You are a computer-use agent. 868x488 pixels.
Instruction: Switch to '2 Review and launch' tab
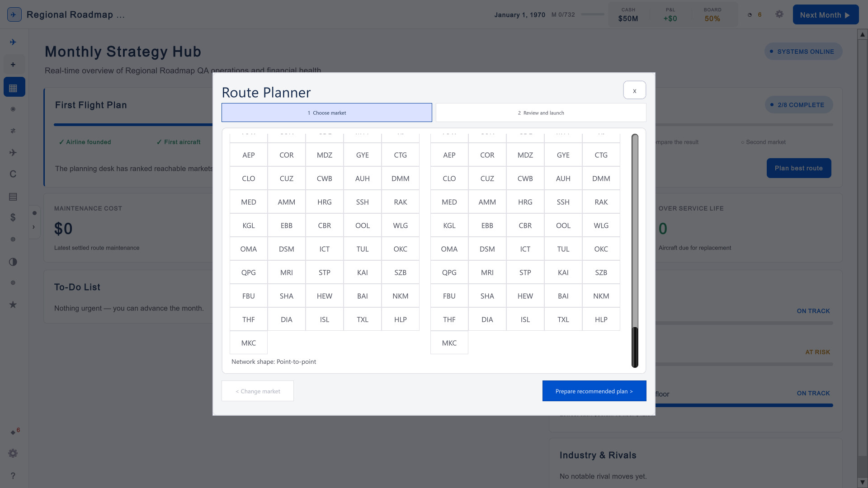[541, 113]
